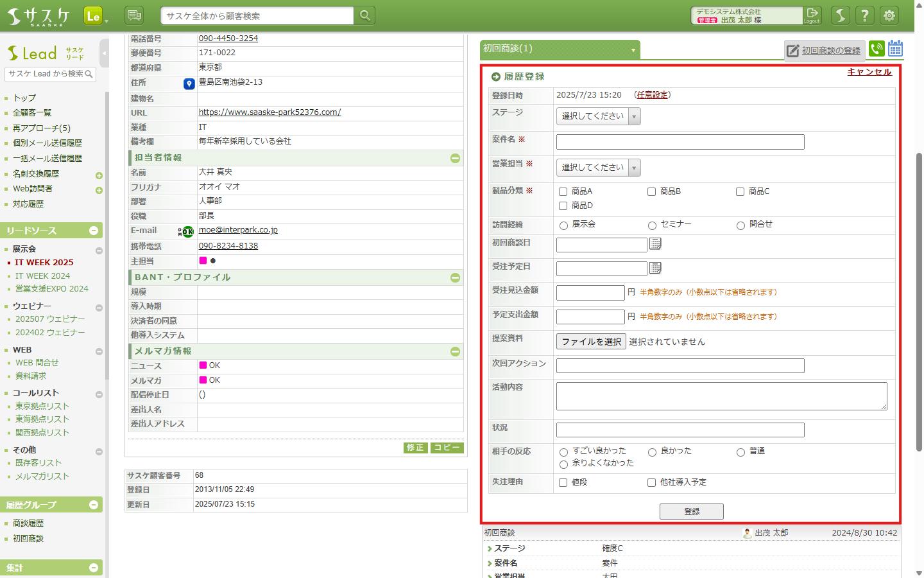The image size is (924, 578).
Task: Open the calendar icon beside phone icon
Action: point(895,49)
